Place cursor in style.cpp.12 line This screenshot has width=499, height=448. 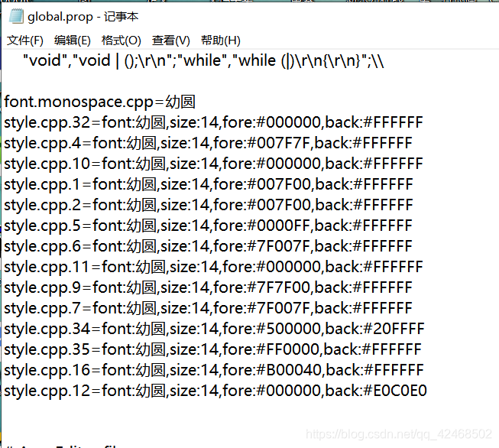(215, 391)
